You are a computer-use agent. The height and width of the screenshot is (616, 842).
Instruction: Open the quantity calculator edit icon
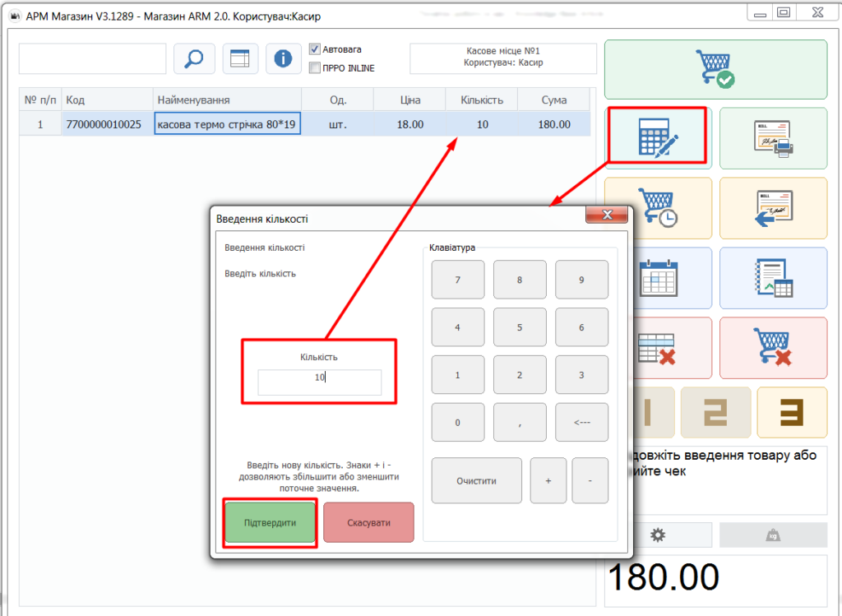(659, 138)
